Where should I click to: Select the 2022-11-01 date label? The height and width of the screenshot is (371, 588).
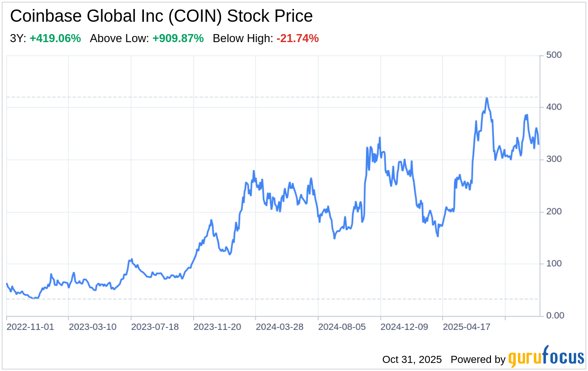point(31,327)
